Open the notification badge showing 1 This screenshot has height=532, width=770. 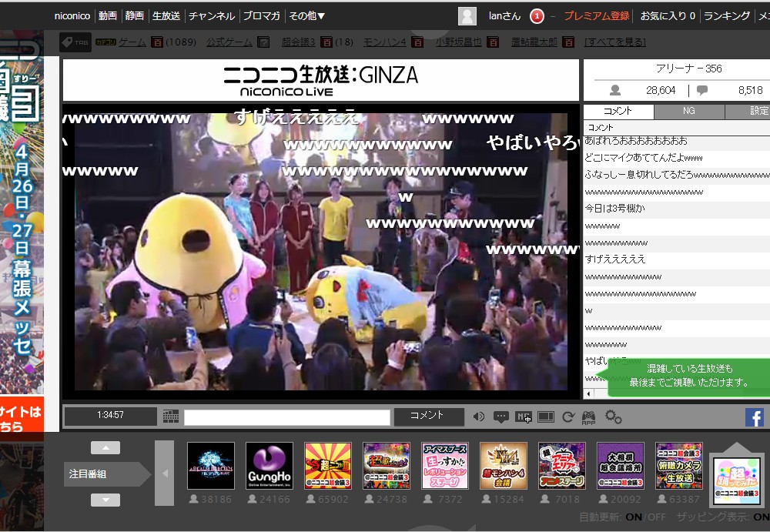click(x=537, y=16)
